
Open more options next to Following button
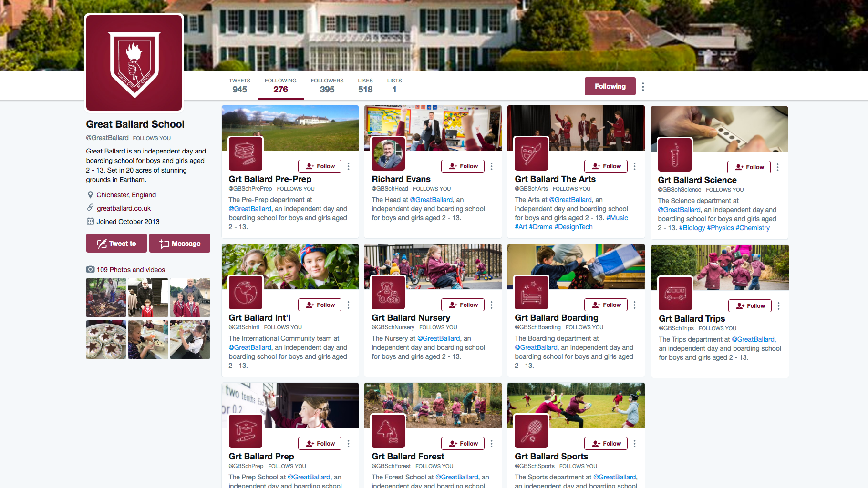click(643, 86)
